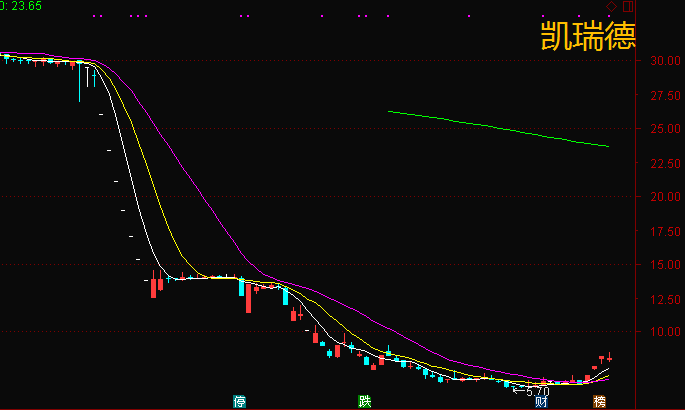Screen dimensions: 685x410
Task: Click the 凯瑞德 stock name title
Action: [588, 38]
